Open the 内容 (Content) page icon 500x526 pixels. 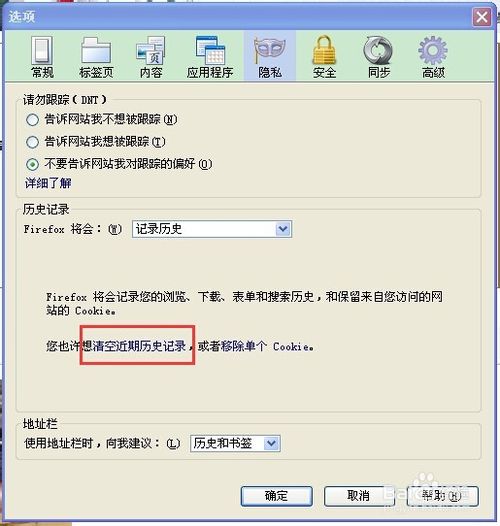click(151, 50)
